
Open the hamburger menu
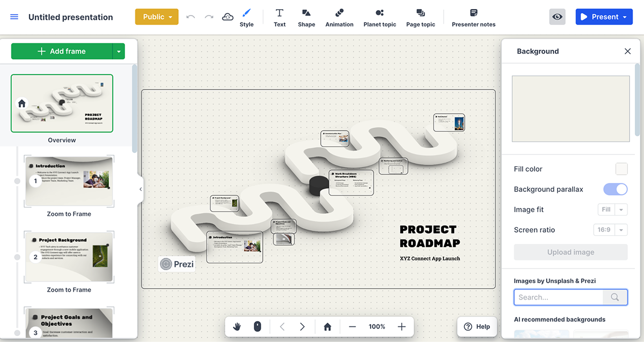click(x=14, y=17)
